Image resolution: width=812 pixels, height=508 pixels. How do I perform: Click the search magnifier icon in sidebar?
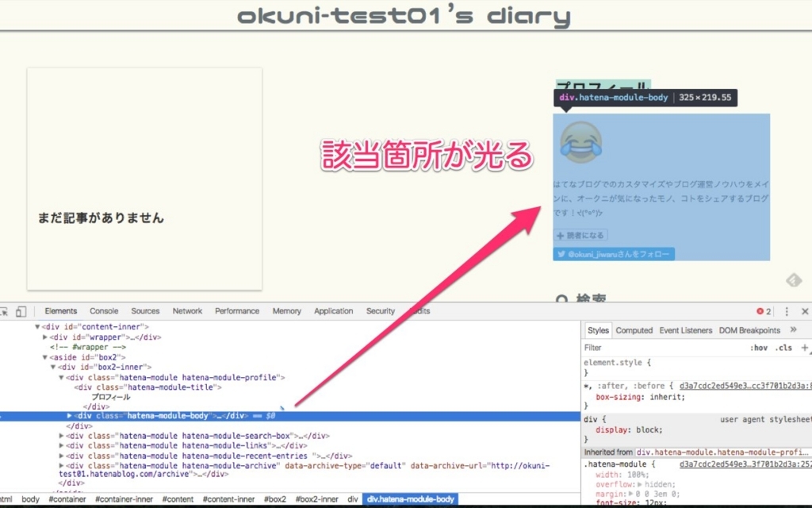click(561, 299)
